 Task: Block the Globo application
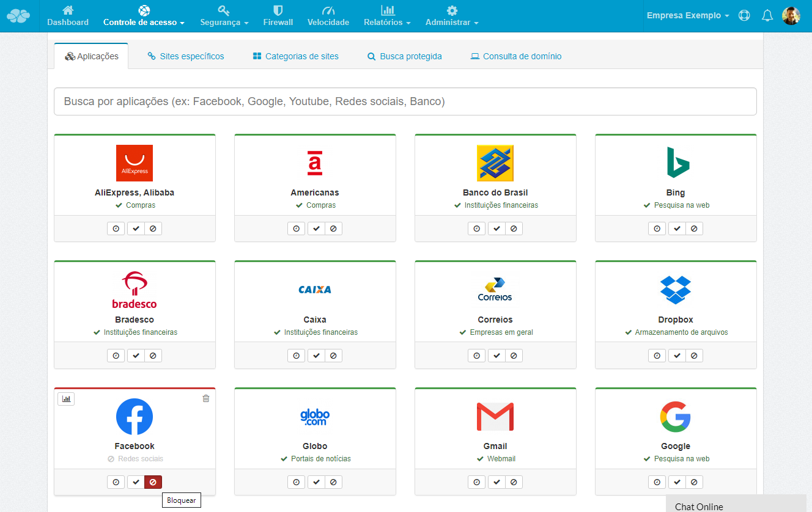tap(334, 482)
